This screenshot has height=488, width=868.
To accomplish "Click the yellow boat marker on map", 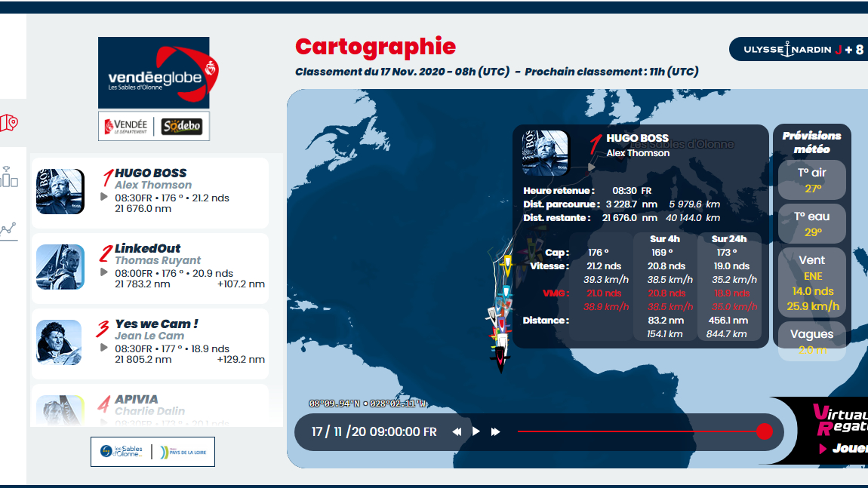I will pos(507,265).
